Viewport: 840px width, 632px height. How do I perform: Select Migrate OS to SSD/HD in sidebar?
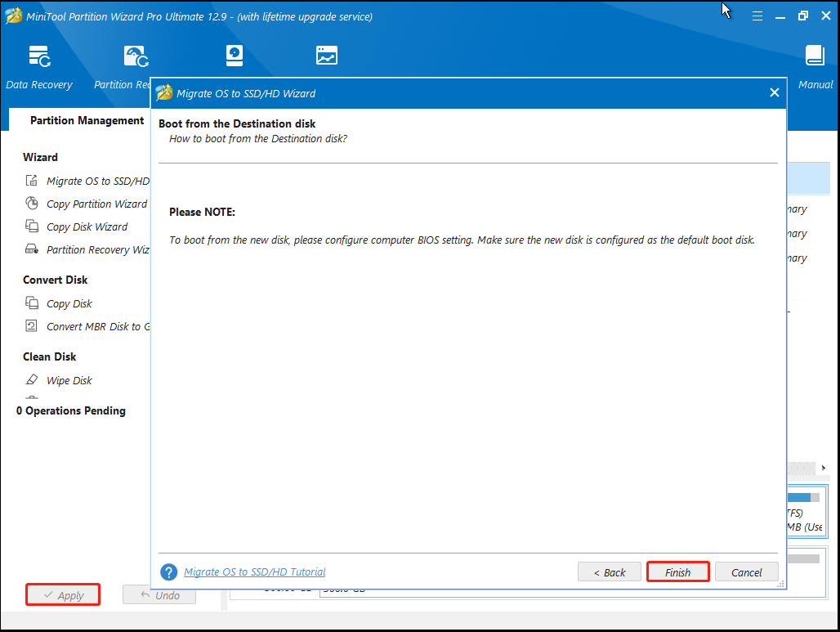[x=98, y=182]
